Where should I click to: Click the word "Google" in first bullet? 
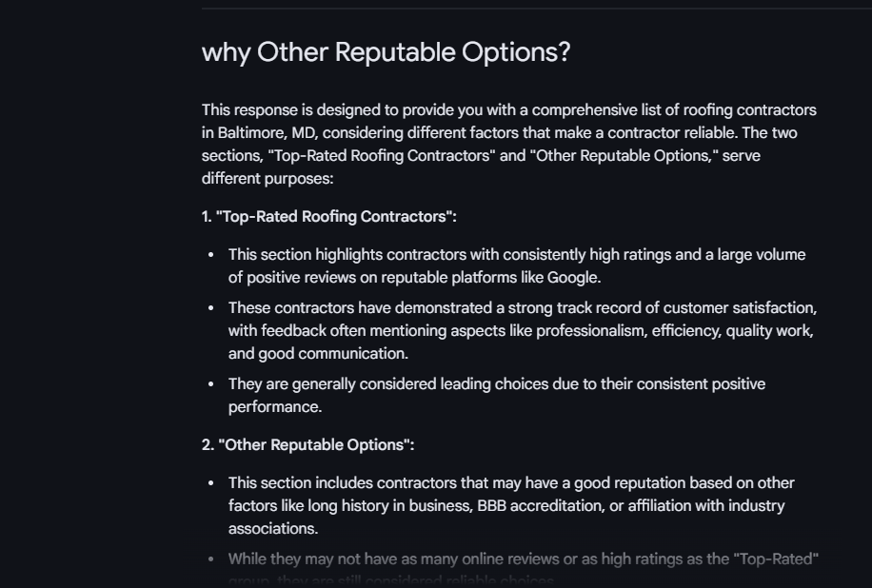tap(572, 277)
